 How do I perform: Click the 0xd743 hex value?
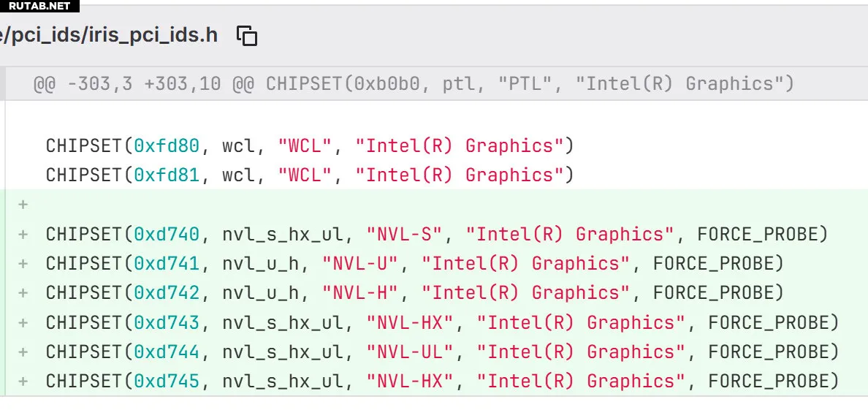[x=167, y=323]
